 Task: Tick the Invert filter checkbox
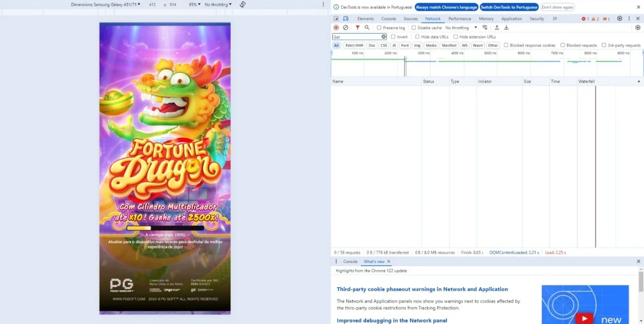(393, 37)
